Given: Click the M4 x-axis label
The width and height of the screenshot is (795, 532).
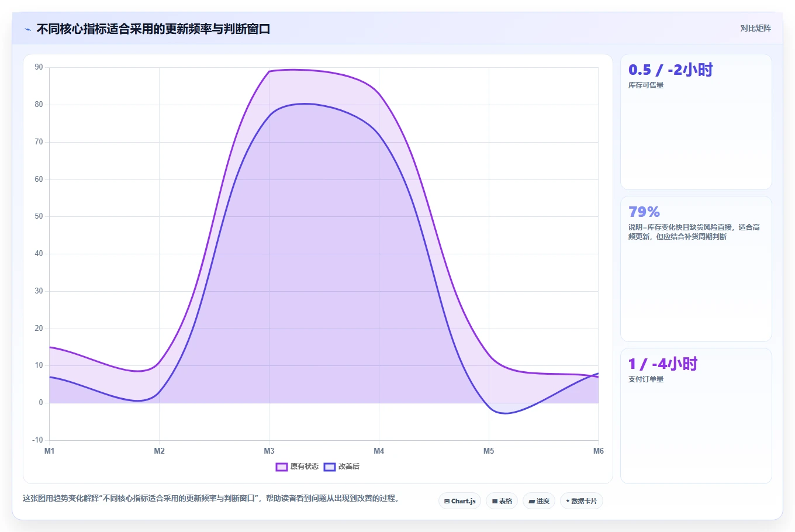Looking at the screenshot, I should click(x=379, y=451).
